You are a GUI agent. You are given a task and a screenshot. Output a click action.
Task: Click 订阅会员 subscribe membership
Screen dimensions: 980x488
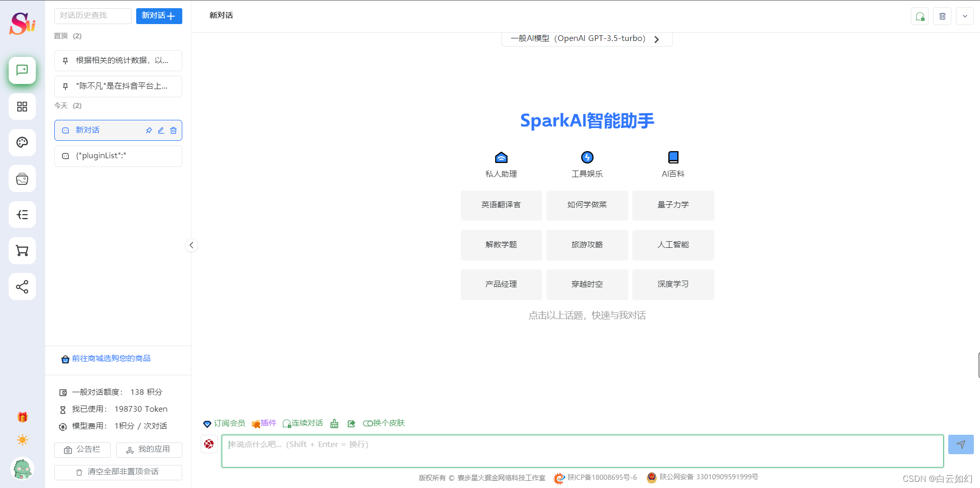(224, 423)
